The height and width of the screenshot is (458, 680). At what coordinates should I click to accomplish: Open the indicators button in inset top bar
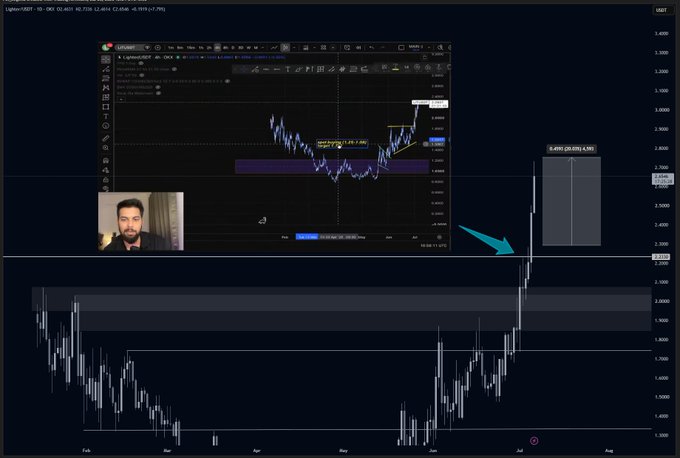click(274, 47)
